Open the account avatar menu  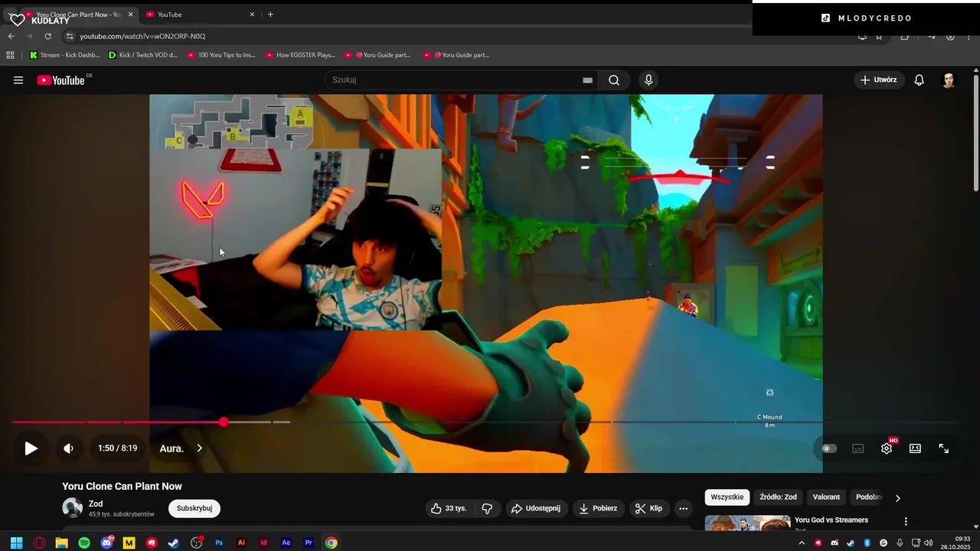point(949,80)
